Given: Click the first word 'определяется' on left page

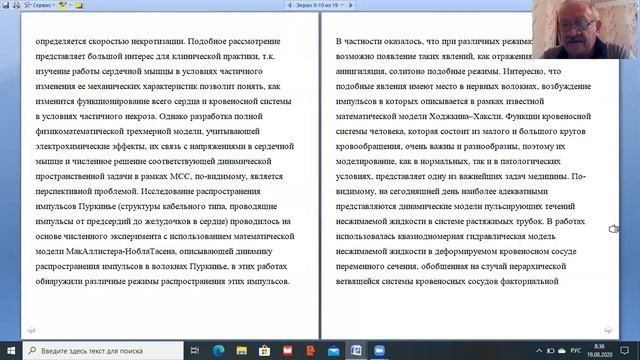Looking at the screenshot, I should (x=61, y=41).
